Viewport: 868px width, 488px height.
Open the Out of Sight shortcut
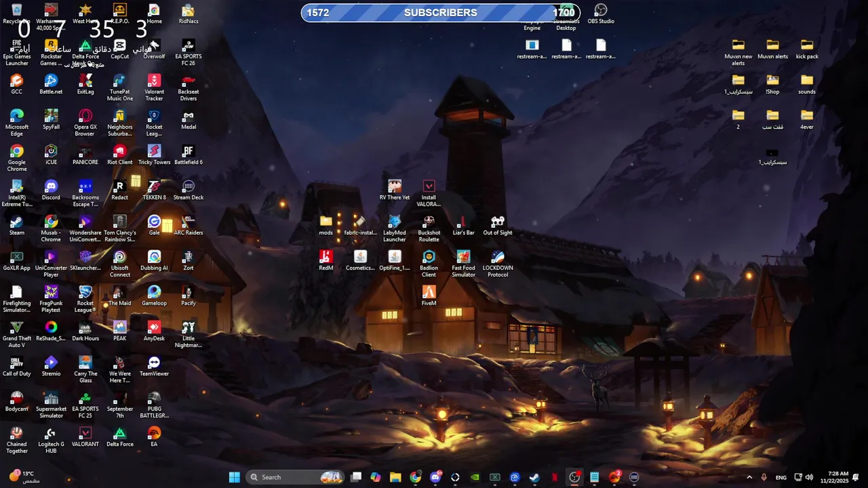pos(498,225)
